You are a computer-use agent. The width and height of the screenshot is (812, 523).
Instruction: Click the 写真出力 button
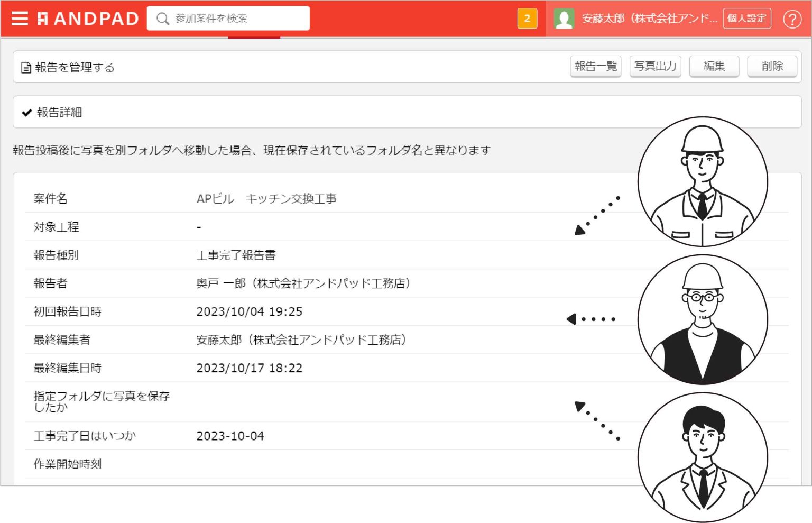tap(655, 67)
